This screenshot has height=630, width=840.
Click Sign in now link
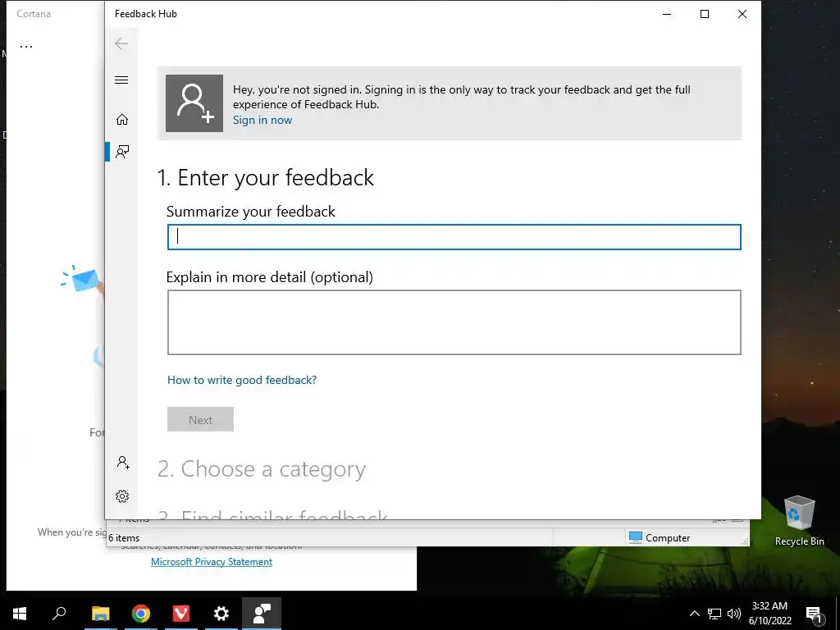pos(262,120)
